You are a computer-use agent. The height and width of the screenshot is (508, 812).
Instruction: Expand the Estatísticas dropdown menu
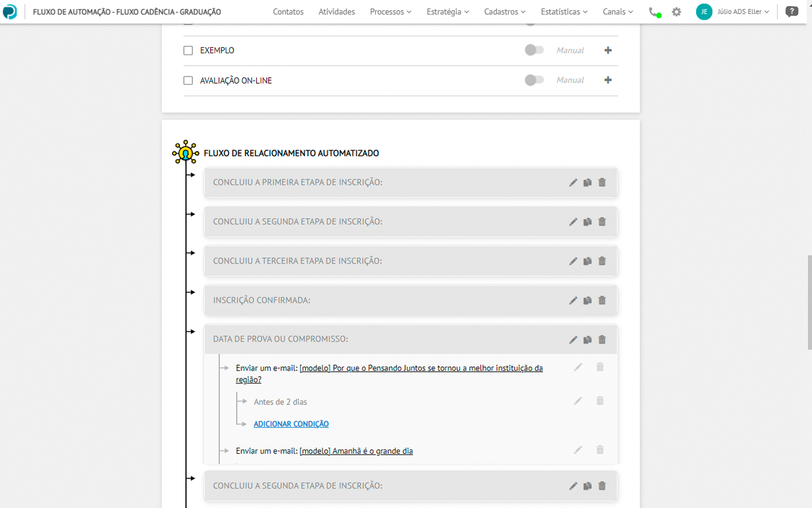pyautogui.click(x=564, y=12)
